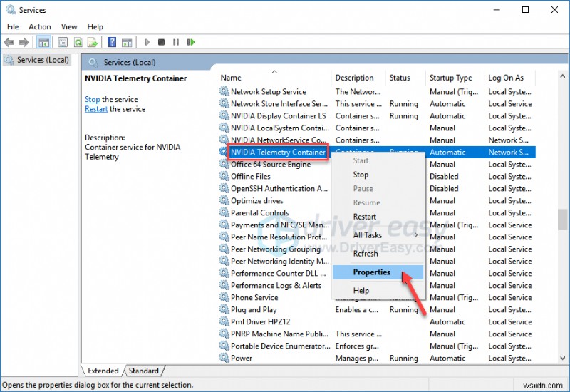Click the Pause Service toolbar icon
This screenshot has height=392, width=570.
click(176, 42)
